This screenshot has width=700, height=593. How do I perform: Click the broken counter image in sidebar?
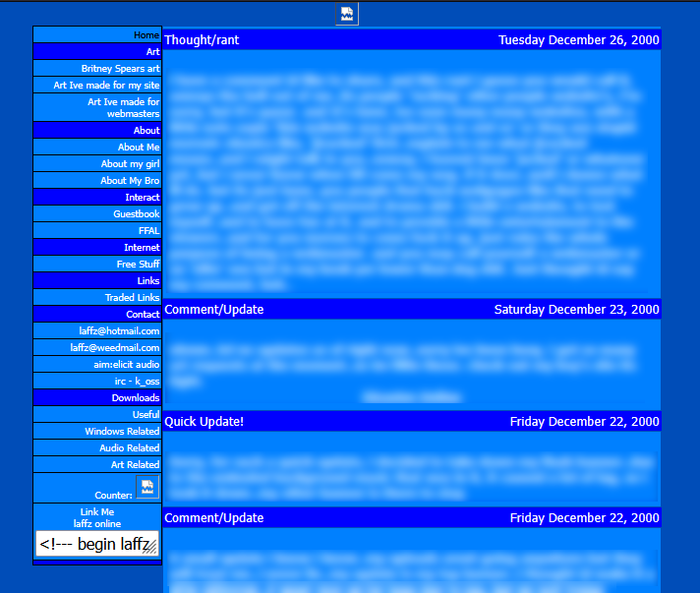(146, 488)
